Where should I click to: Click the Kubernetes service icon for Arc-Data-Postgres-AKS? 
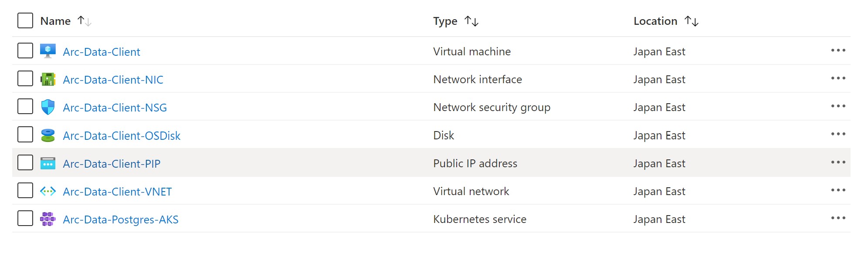[48, 219]
